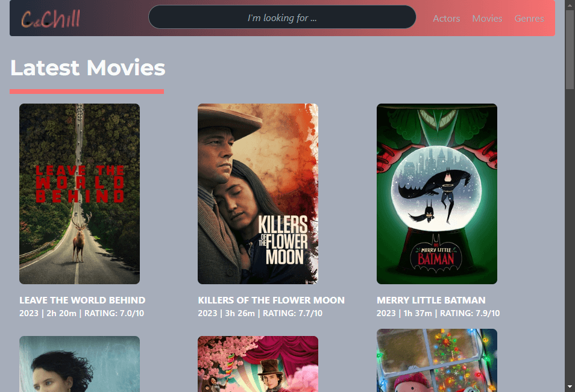Click the Latest Movies heading

pyautogui.click(x=87, y=68)
